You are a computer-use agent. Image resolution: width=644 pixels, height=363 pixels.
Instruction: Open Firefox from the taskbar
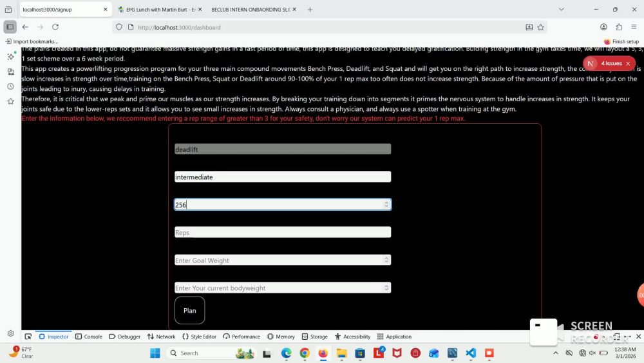[323, 353]
